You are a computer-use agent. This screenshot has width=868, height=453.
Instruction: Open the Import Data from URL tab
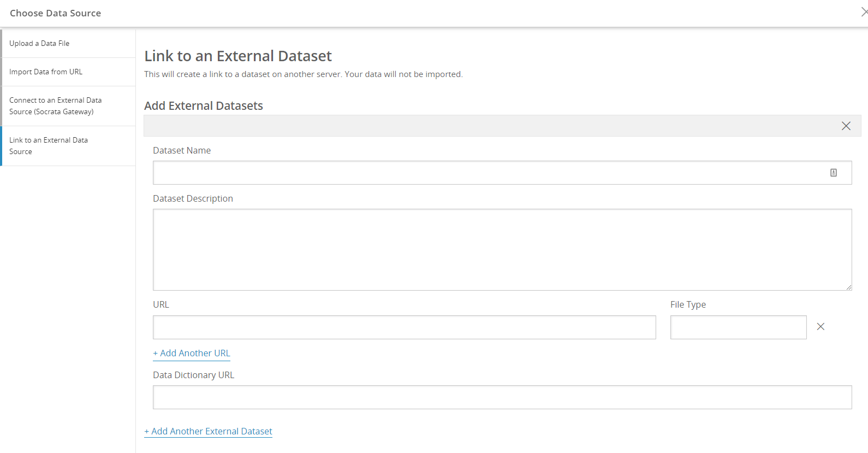(x=68, y=72)
